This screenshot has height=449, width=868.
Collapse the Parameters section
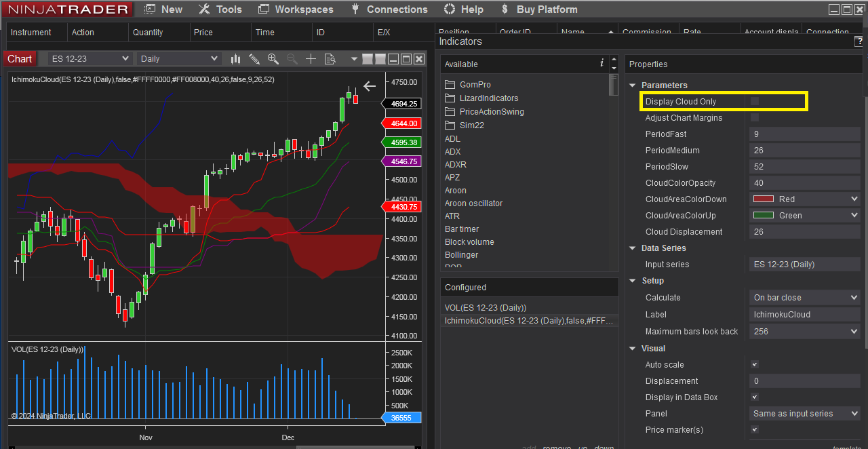pos(633,85)
